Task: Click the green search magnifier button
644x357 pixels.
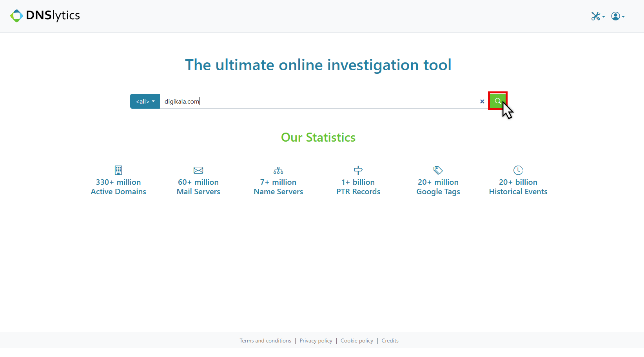Action: point(498,101)
